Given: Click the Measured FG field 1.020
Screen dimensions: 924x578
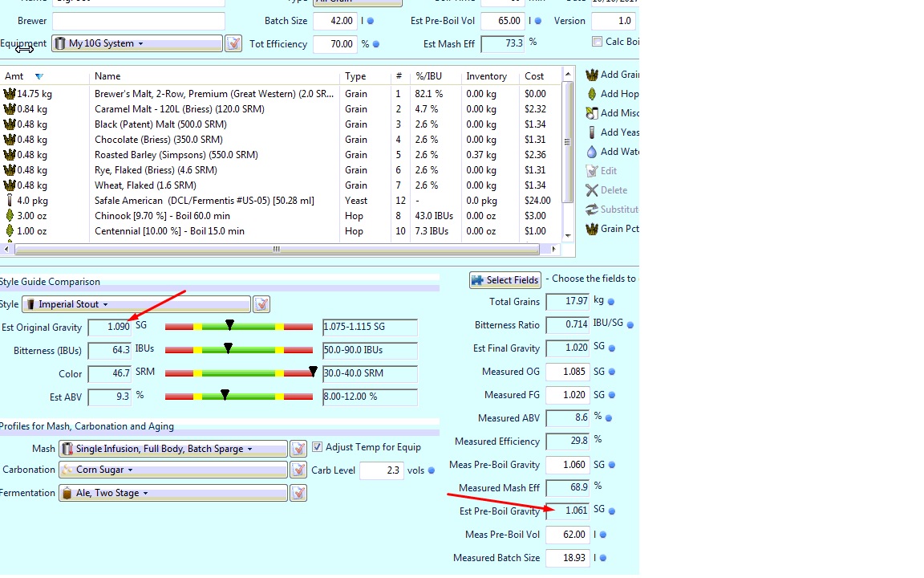Looking at the screenshot, I should click(x=568, y=395).
